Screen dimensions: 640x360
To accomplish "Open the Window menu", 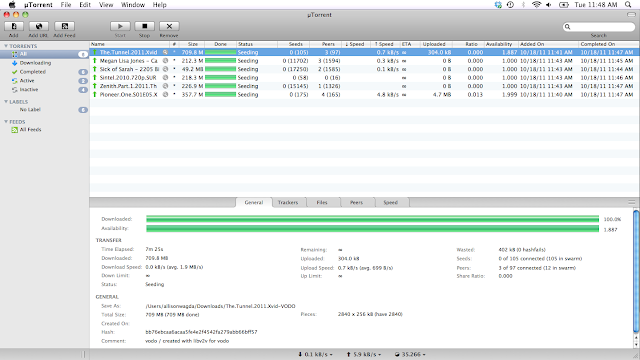I will point(133,5).
